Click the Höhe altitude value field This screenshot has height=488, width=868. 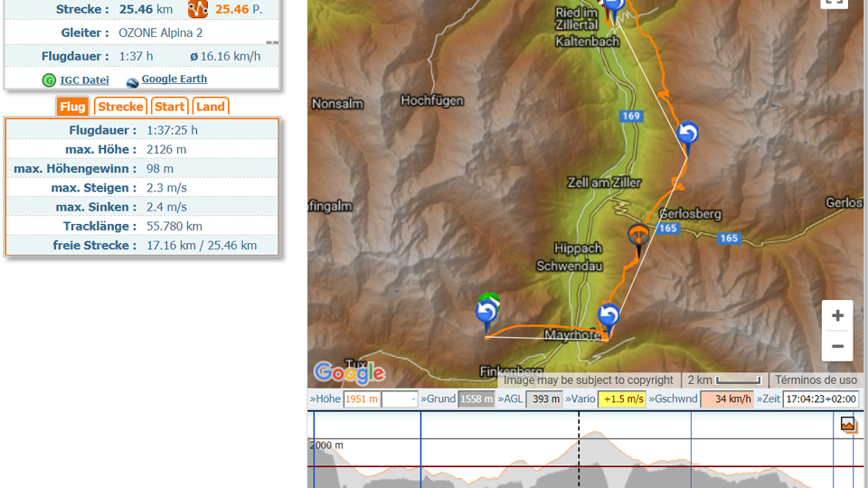(362, 399)
